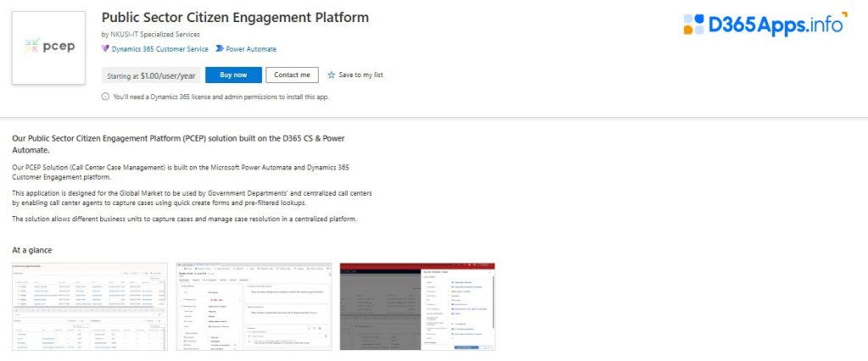The width and height of the screenshot is (868, 361).
Task: Open the first dashboard screenshot thumbnail
Action: point(90,306)
